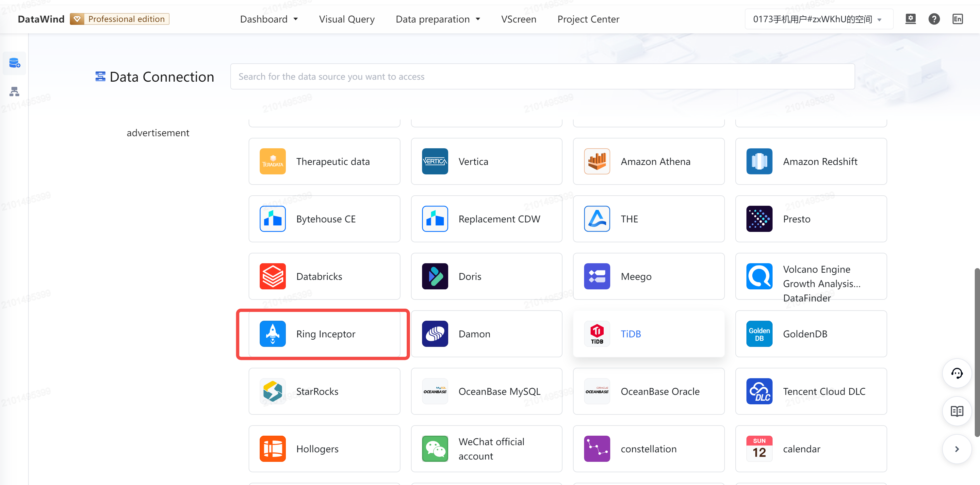This screenshot has height=485, width=980.
Task: Click the Meego icon
Action: point(597,276)
